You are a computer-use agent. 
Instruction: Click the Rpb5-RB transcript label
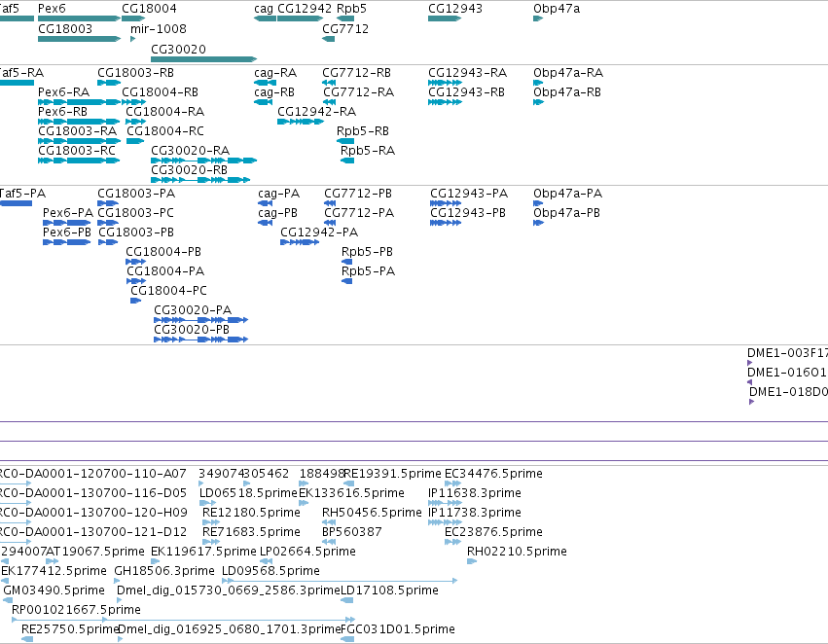(x=363, y=131)
